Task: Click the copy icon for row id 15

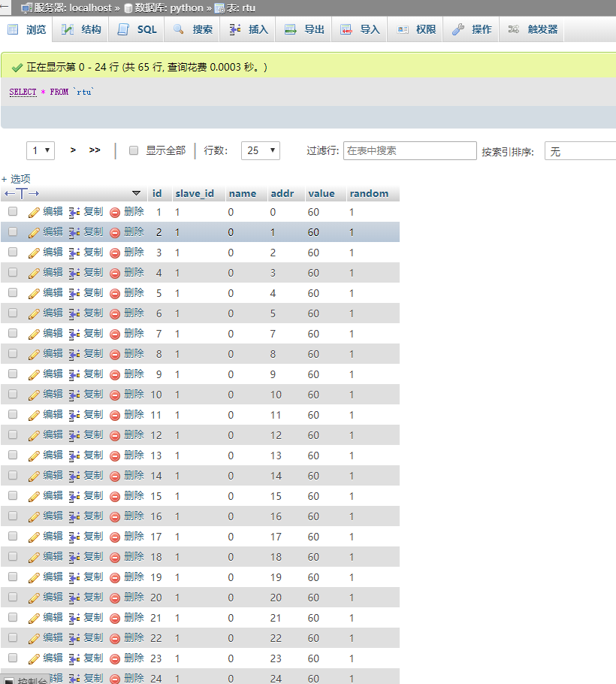Action: (x=74, y=496)
